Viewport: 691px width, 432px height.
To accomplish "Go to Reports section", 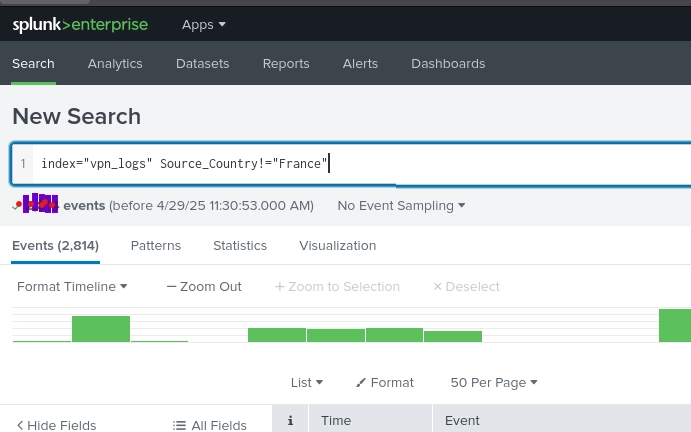I will 286,63.
